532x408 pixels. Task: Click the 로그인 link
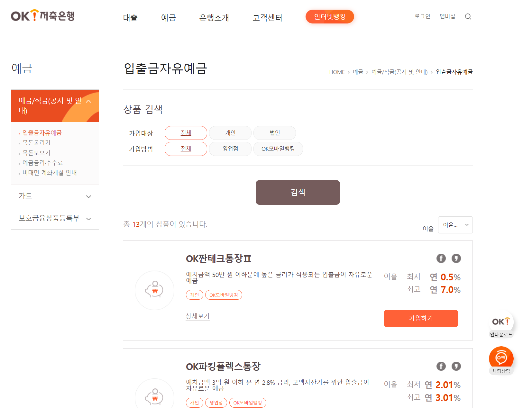click(422, 16)
